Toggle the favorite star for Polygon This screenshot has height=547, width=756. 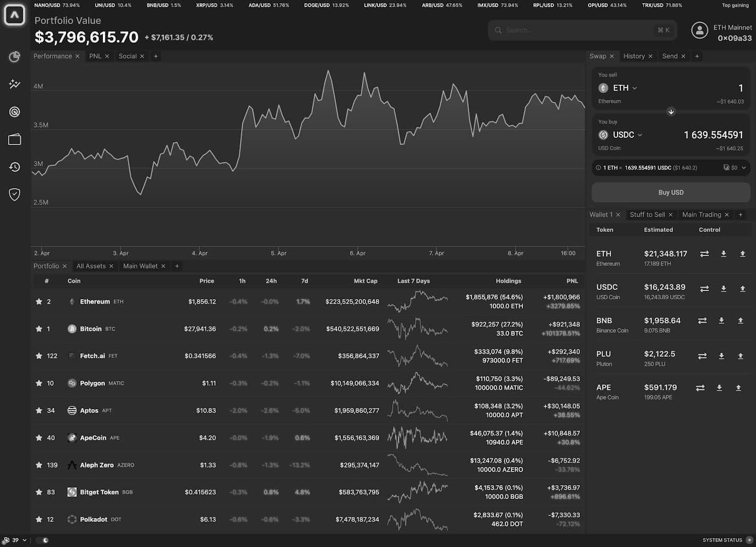39,383
